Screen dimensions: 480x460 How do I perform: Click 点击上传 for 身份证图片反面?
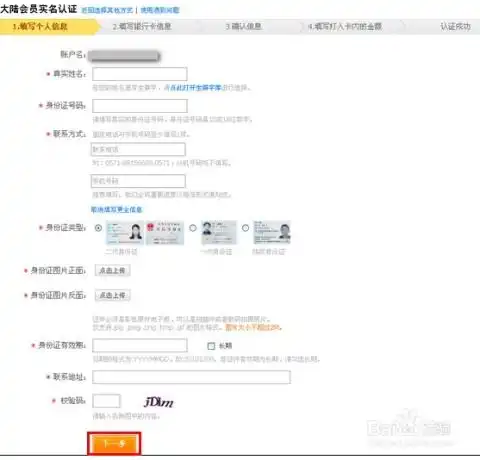click(113, 295)
